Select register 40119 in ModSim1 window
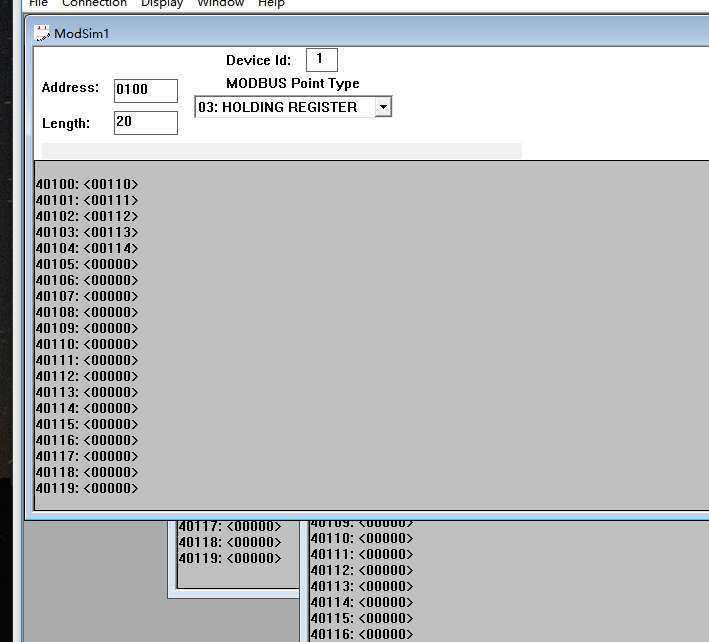Viewport: 709px width, 642px height. click(87, 488)
